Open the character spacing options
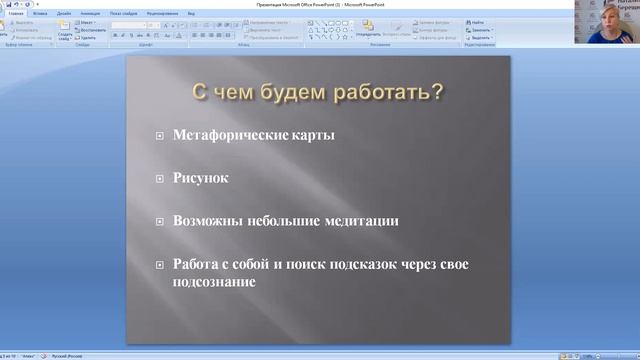This screenshot has height=360, width=640. (x=157, y=36)
